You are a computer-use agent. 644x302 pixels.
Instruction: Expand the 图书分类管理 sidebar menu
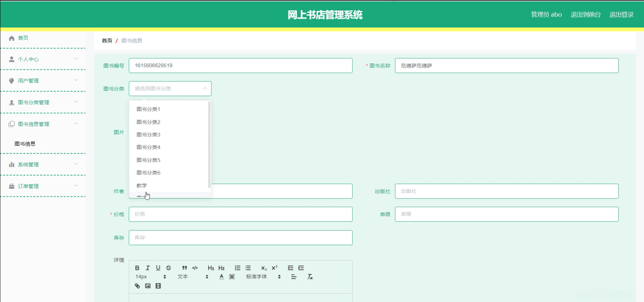43,102
